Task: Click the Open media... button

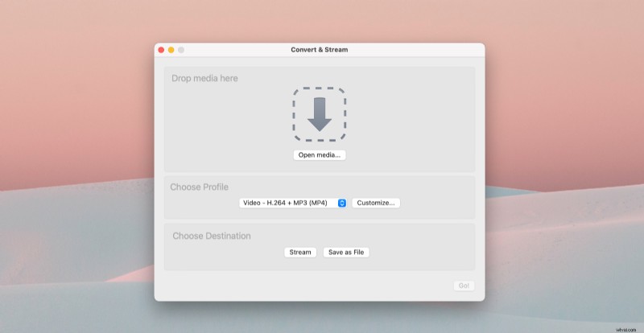Action: coord(320,155)
